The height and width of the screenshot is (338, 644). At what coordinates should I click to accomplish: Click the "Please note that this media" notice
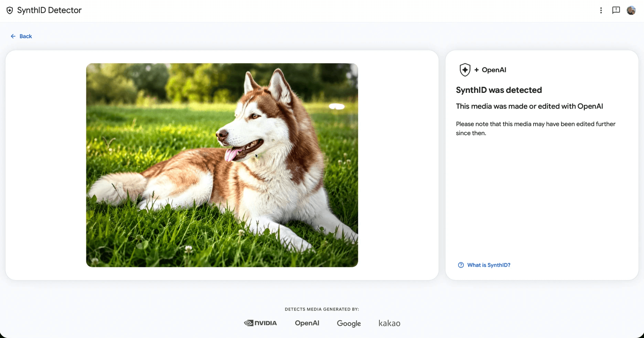point(536,129)
